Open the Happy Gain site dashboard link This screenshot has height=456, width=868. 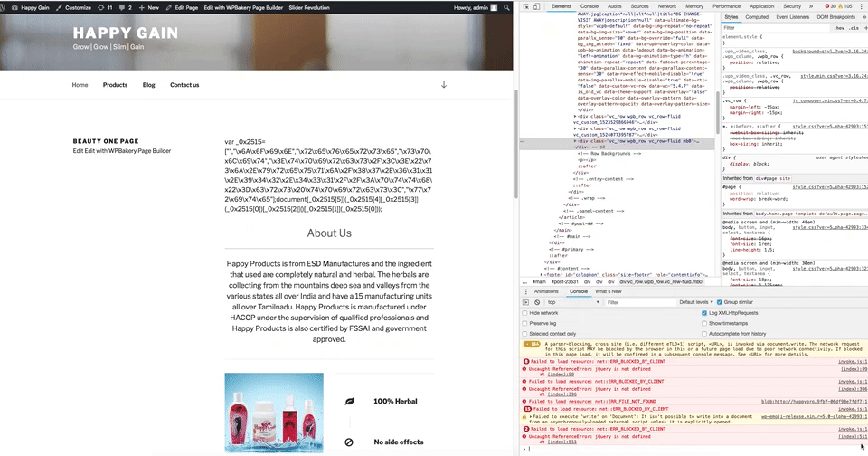(x=31, y=8)
